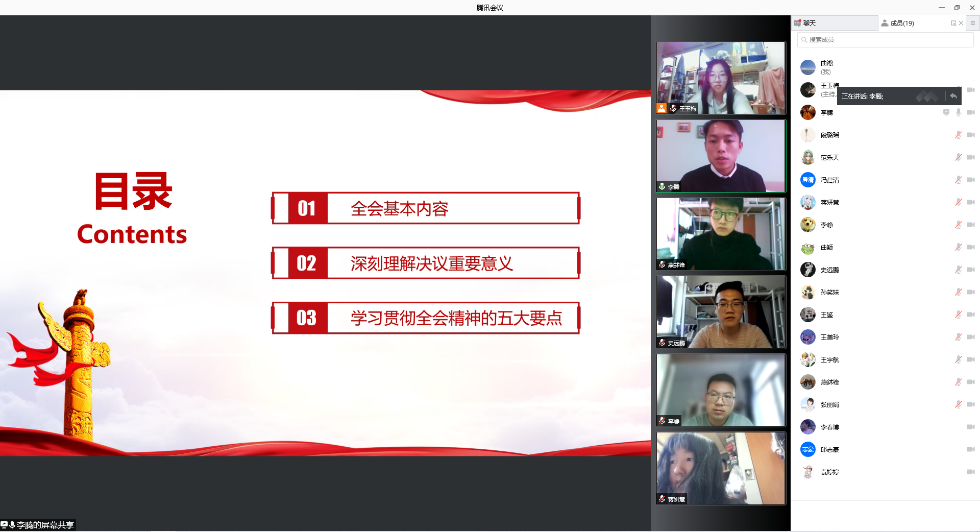Viewport: 980px width, 532px height.
Task: Click the 李腾的屏幕共享 label
Action: click(45, 525)
